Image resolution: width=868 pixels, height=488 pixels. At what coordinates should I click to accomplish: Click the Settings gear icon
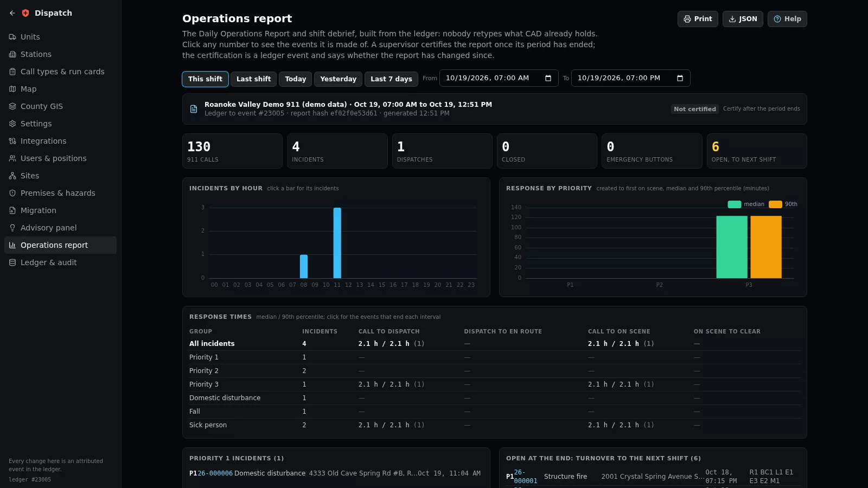pyautogui.click(x=12, y=124)
